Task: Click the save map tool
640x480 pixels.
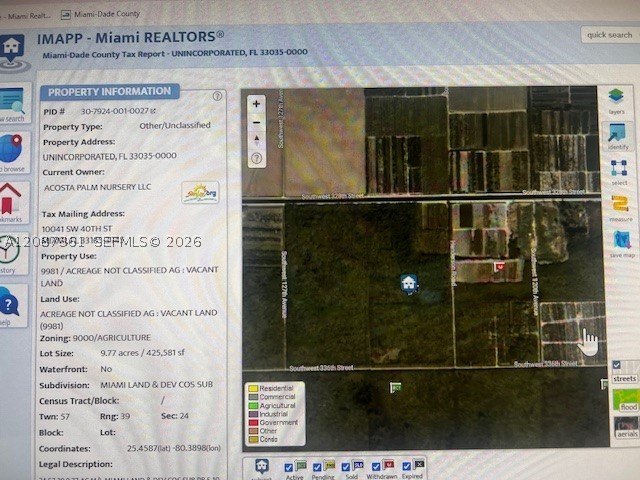Action: (x=622, y=243)
